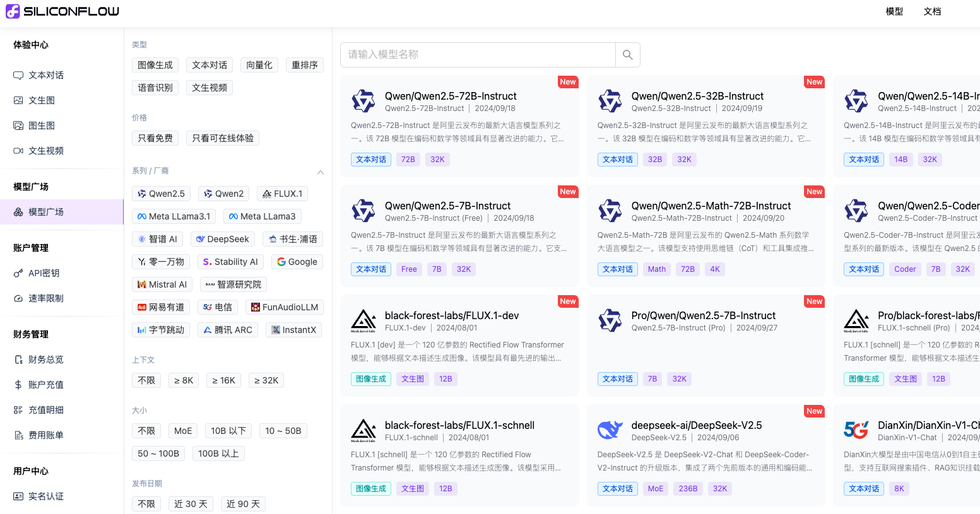Select the ≥ 32K context filter
This screenshot has height=514, width=980.
click(x=266, y=380)
